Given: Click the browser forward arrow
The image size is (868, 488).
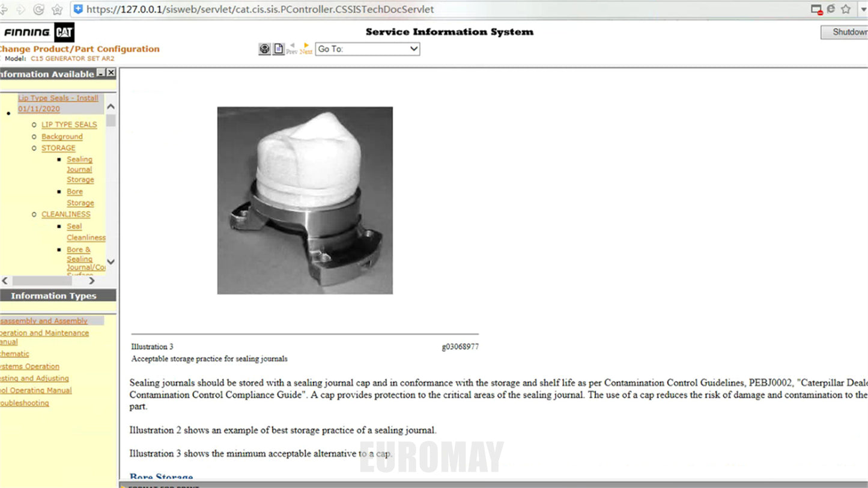Looking at the screenshot, I should (20, 10).
